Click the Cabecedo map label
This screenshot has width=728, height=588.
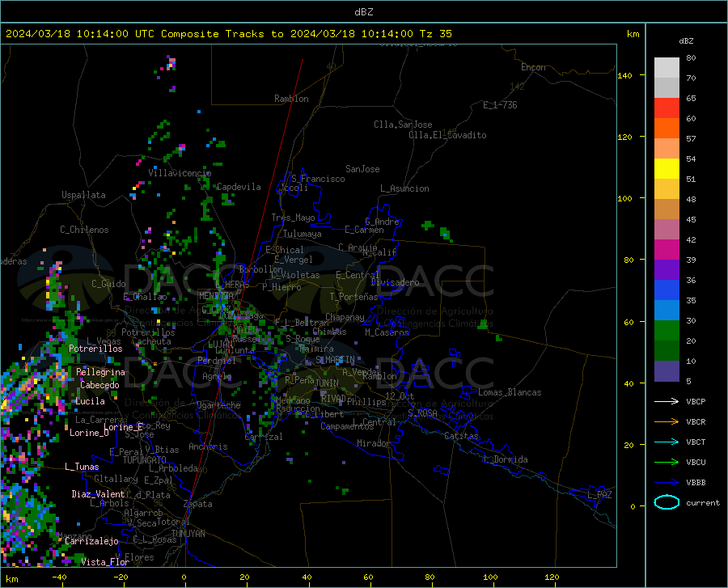point(99,385)
